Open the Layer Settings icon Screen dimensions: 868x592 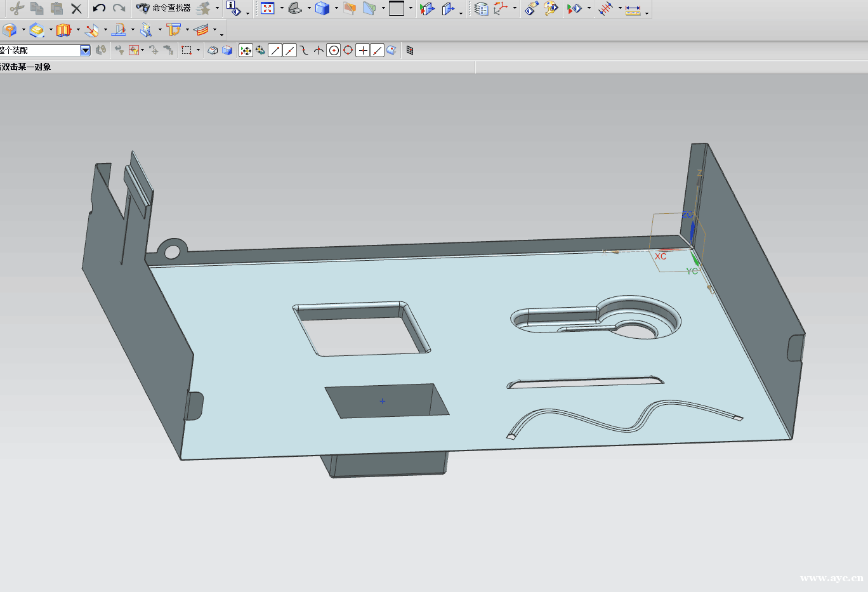(x=482, y=8)
